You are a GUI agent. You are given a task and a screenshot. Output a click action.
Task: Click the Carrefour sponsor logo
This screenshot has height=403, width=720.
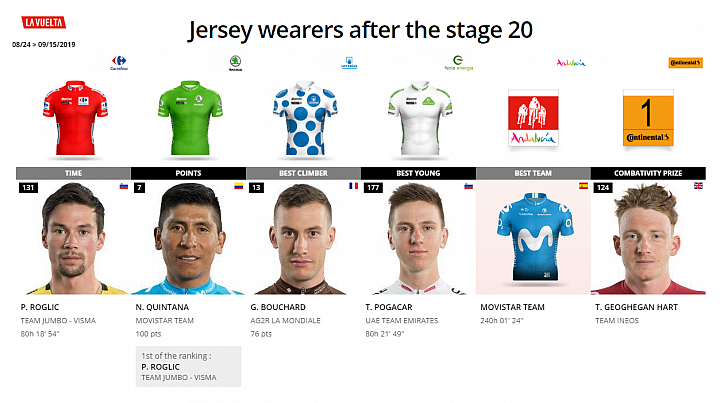[119, 63]
